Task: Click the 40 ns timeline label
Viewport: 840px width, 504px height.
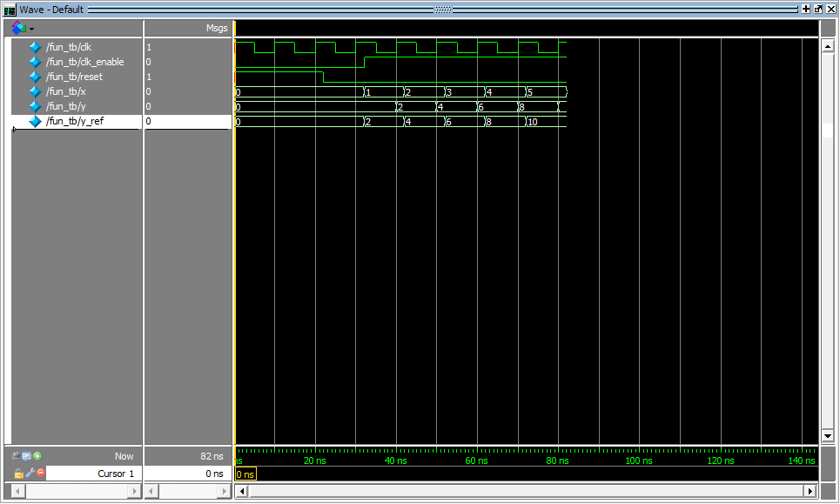Action: click(395, 460)
